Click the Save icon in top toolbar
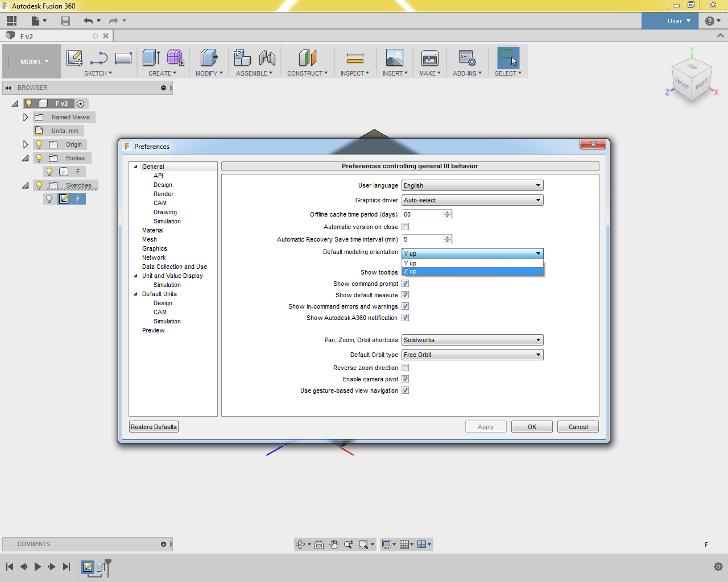The height and width of the screenshot is (582, 728). [65, 21]
